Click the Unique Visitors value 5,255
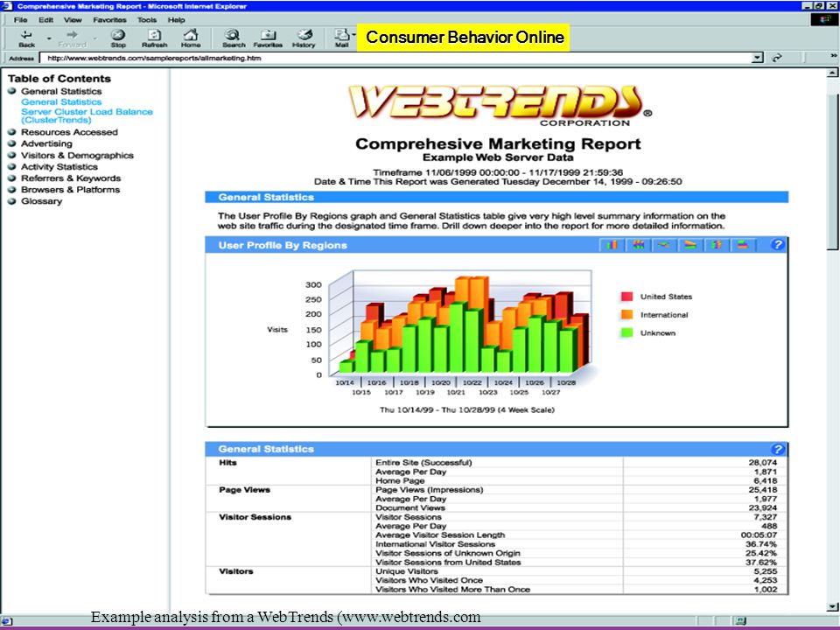This screenshot has height=630, width=840. pyautogui.click(x=766, y=571)
